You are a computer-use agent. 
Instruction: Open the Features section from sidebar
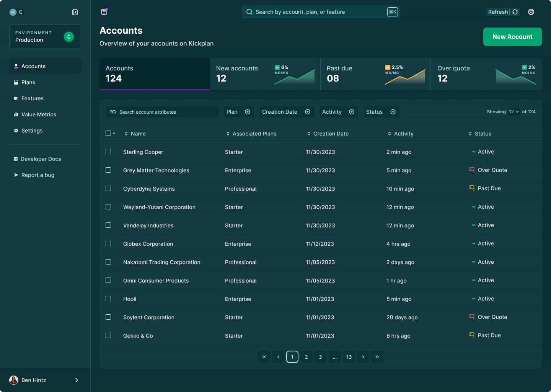pyautogui.click(x=33, y=98)
